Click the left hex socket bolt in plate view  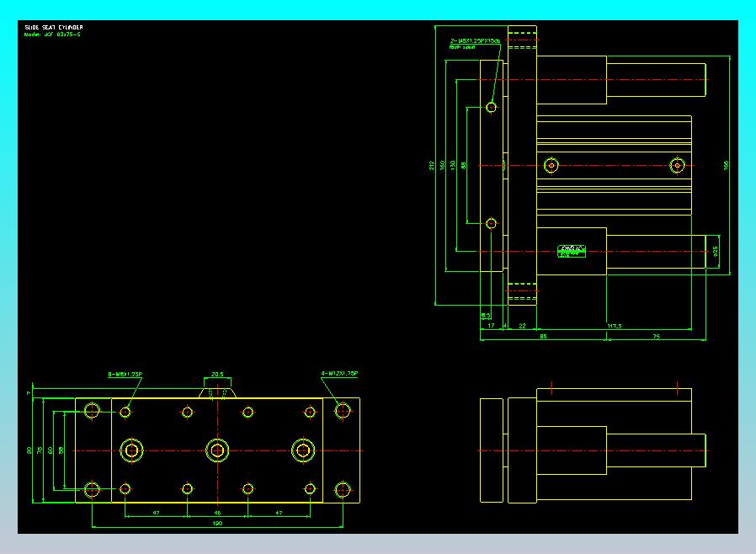point(131,450)
